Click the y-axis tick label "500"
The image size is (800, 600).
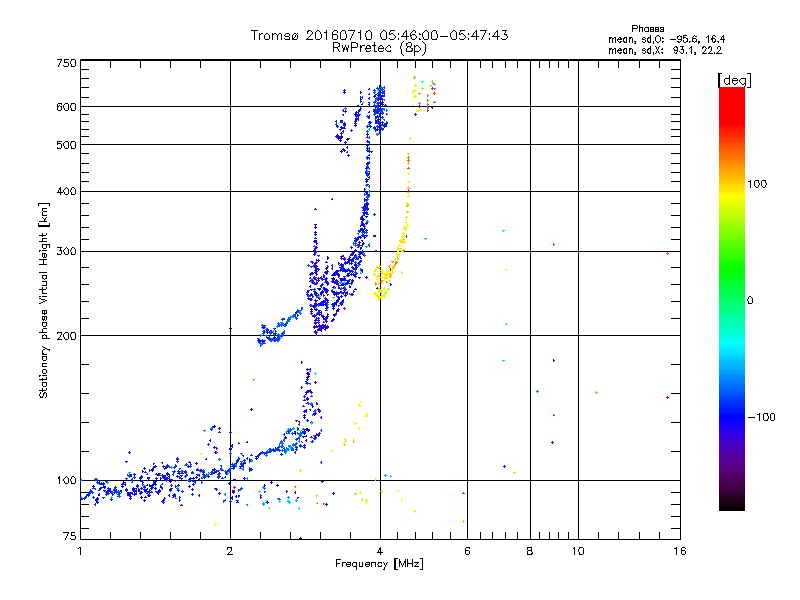(66, 145)
